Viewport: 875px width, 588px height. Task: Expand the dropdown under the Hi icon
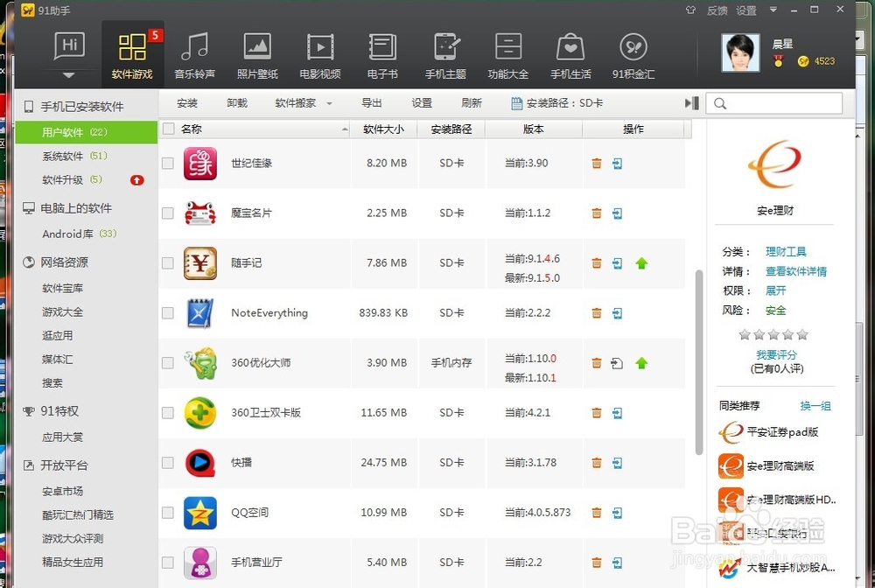click(68, 74)
